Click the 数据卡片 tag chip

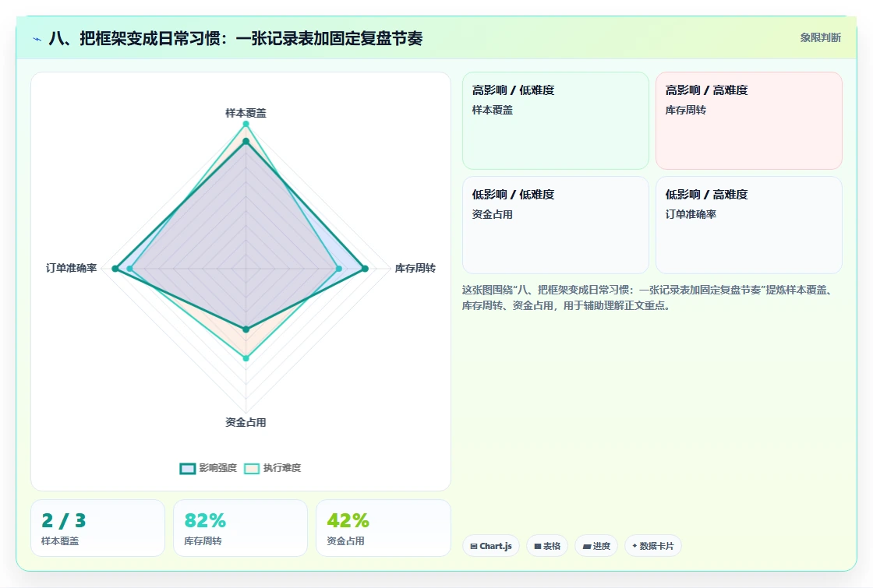click(x=653, y=546)
